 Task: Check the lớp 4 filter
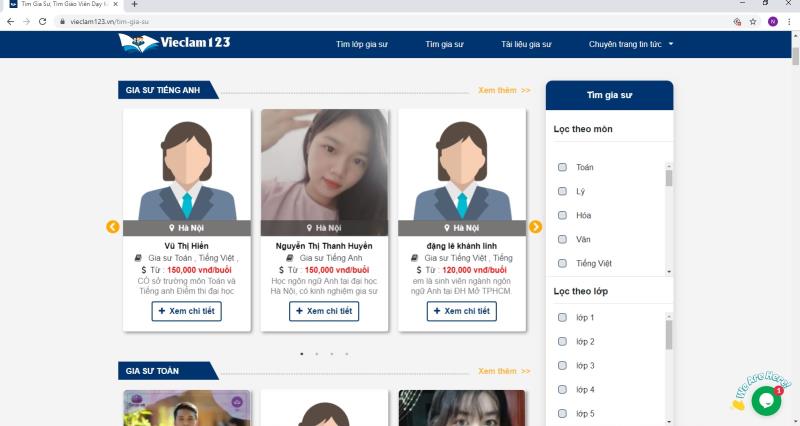pyautogui.click(x=562, y=389)
